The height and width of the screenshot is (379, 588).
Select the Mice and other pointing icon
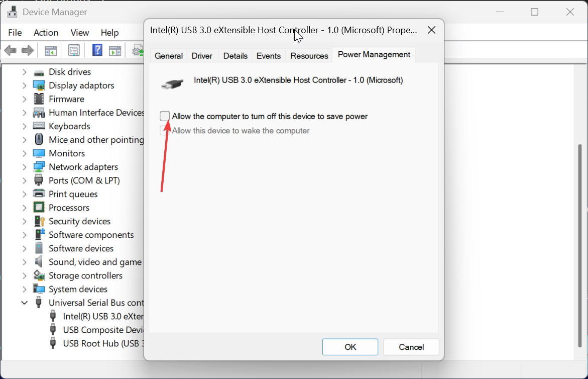(x=39, y=140)
